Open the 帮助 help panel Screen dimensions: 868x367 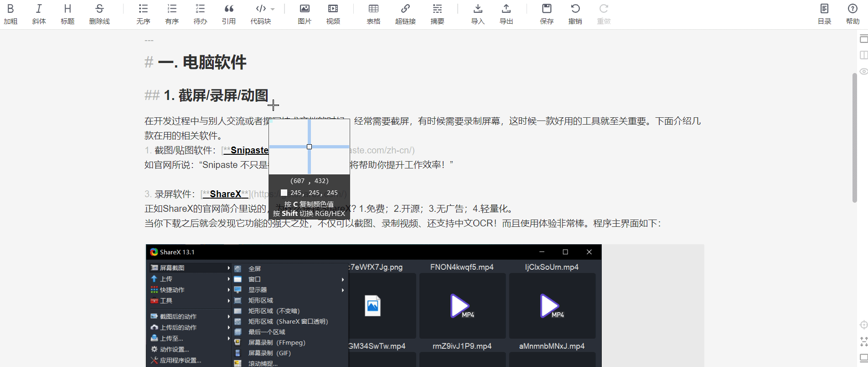pyautogui.click(x=852, y=14)
